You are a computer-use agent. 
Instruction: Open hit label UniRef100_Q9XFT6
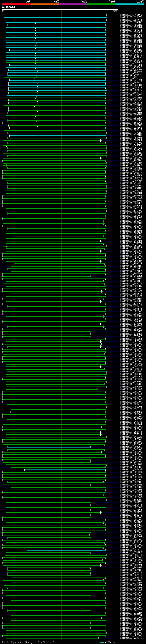click(131, 20)
